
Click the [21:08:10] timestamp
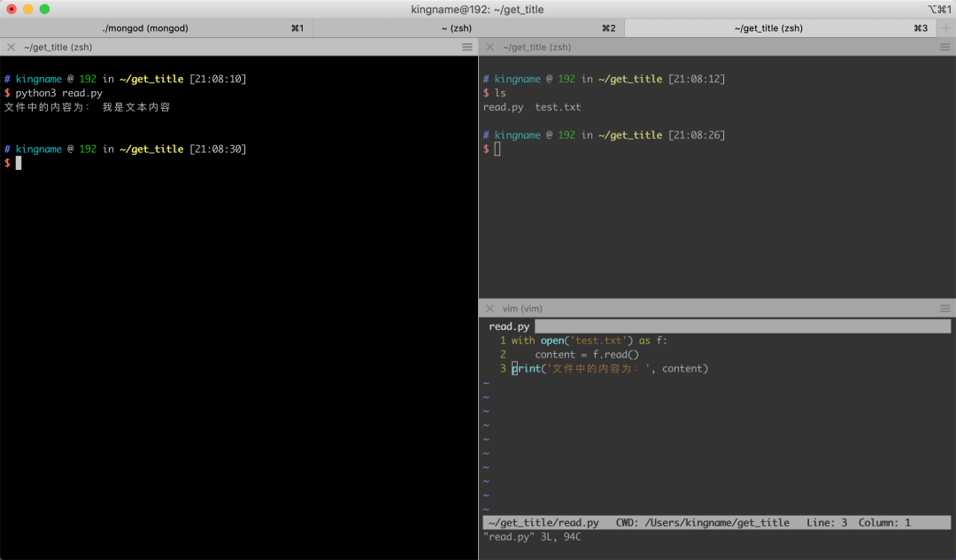click(x=218, y=80)
